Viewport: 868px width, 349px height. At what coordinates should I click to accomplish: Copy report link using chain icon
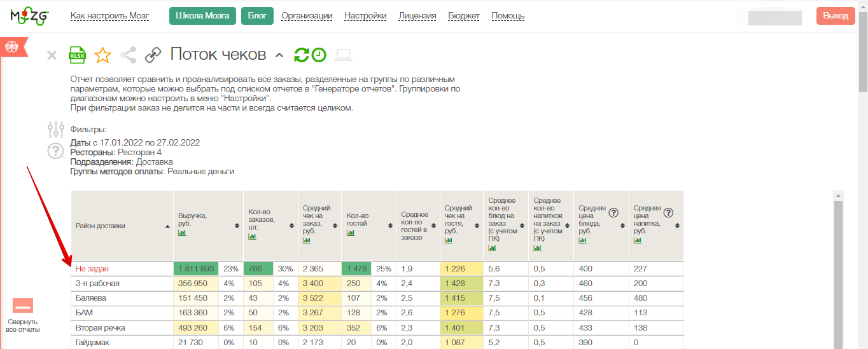(153, 55)
